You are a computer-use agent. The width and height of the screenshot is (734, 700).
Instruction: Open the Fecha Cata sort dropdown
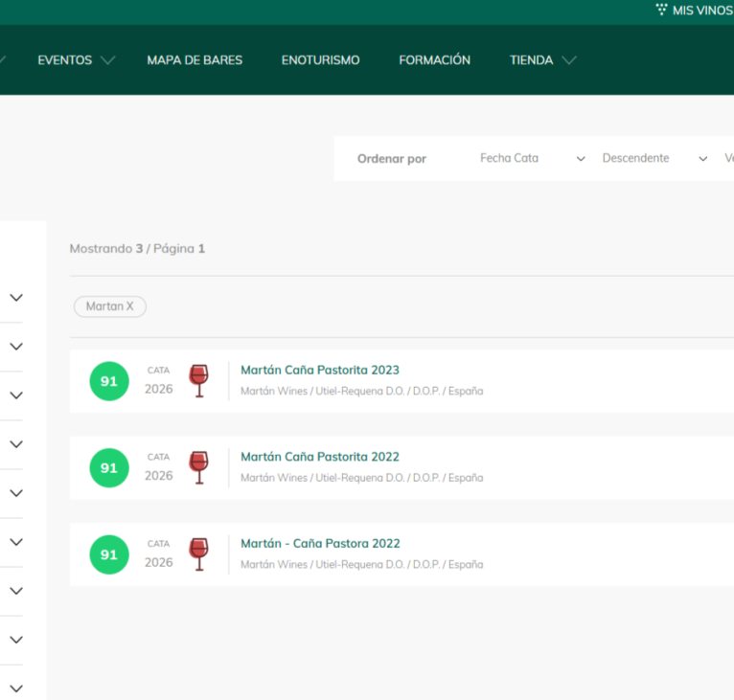tap(532, 159)
